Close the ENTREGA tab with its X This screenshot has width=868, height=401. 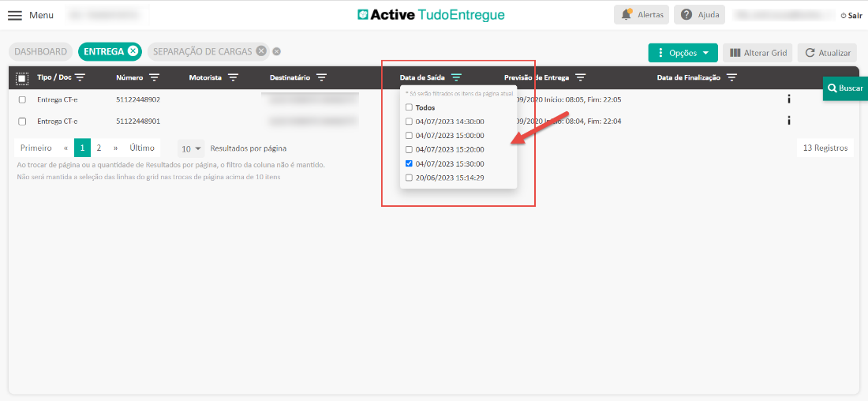133,51
